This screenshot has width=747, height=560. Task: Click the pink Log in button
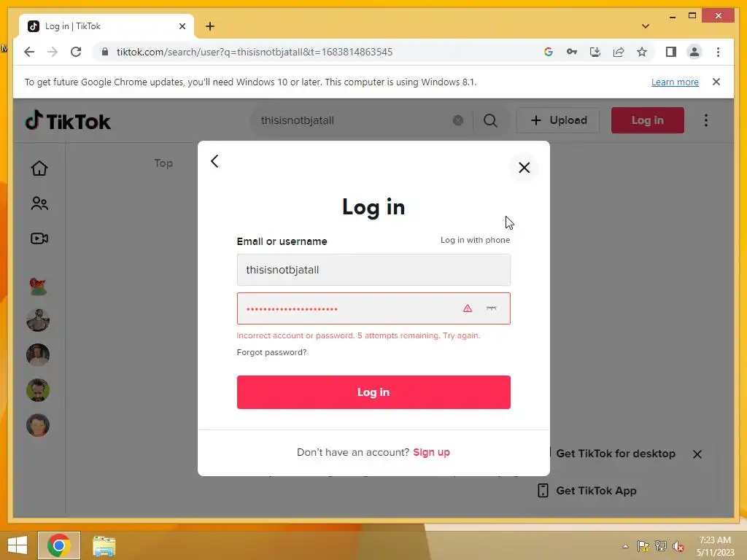373,392
